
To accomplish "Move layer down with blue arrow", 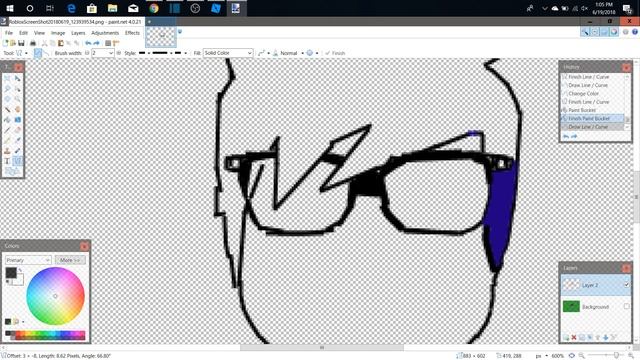I will (x=606, y=337).
